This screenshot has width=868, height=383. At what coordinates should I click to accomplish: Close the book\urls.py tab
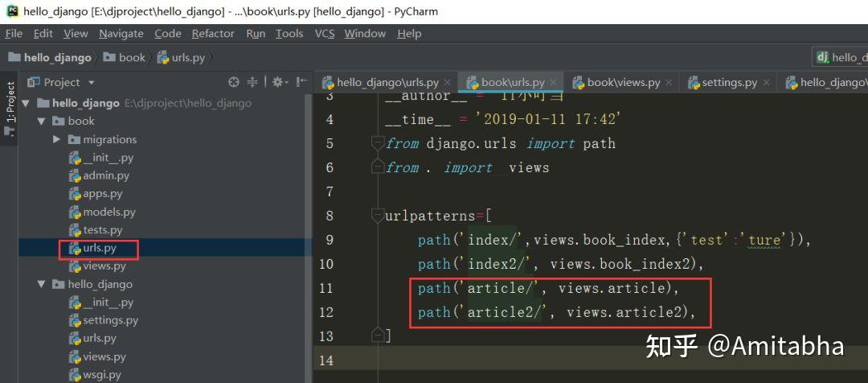pyautogui.click(x=553, y=83)
